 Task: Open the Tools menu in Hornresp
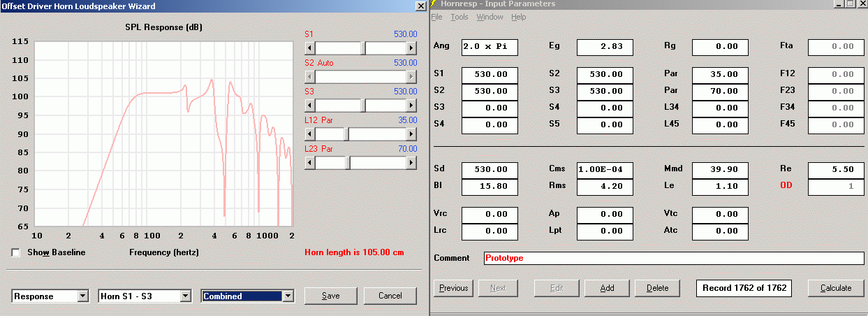459,17
